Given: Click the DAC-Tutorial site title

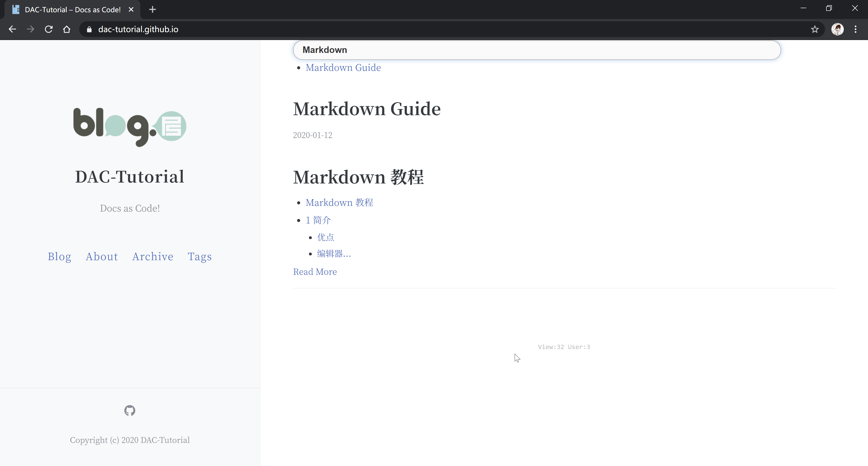Looking at the screenshot, I should [130, 176].
